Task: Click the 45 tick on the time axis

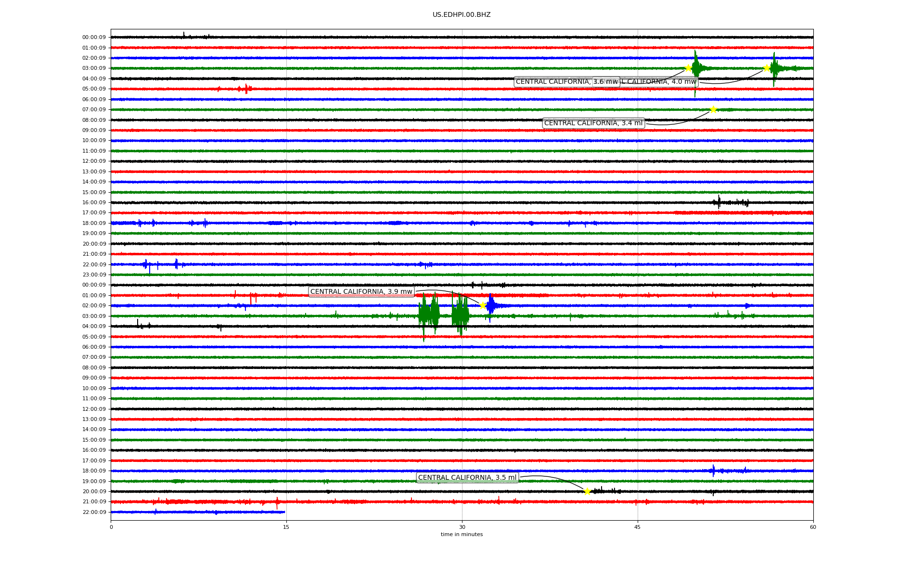Action: tap(638, 527)
